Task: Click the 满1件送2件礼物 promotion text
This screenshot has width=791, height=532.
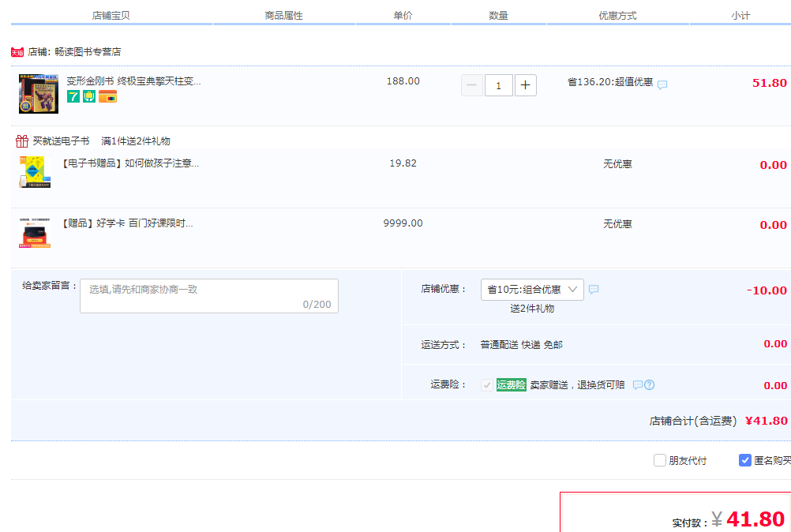Action: point(136,141)
